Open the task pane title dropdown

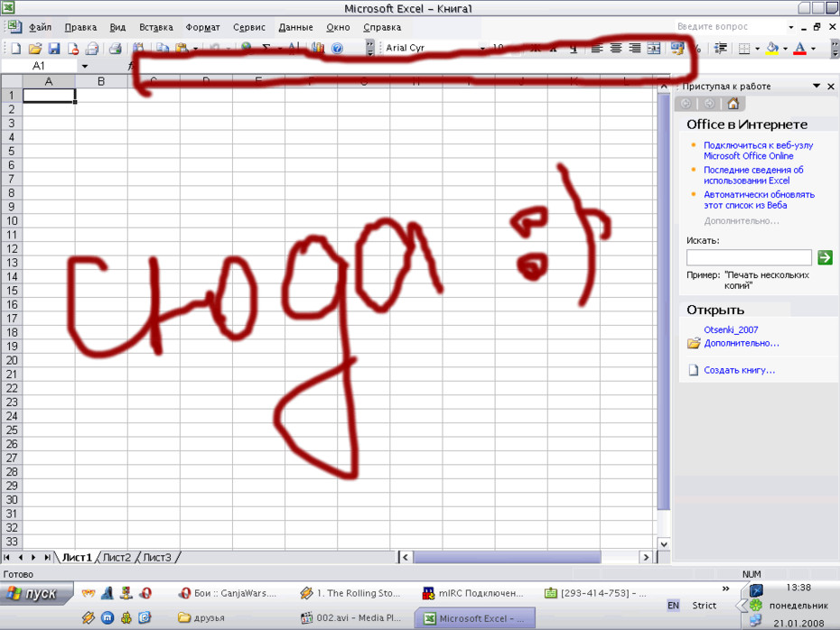817,86
